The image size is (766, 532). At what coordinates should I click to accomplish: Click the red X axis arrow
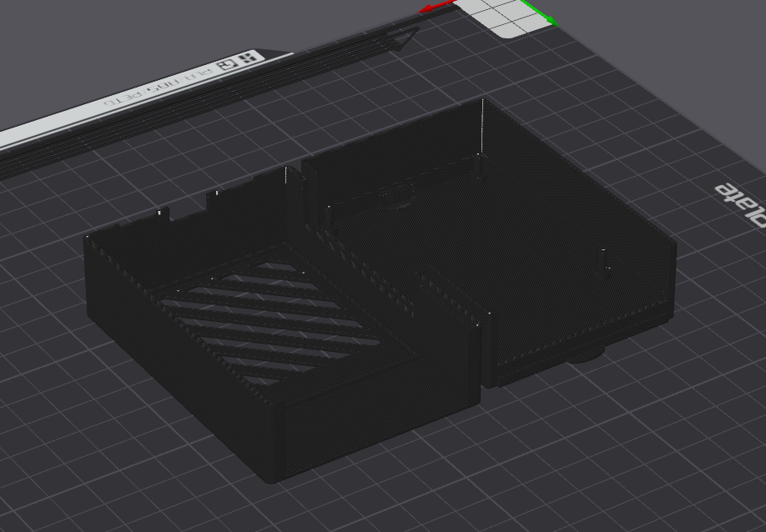(438, 7)
